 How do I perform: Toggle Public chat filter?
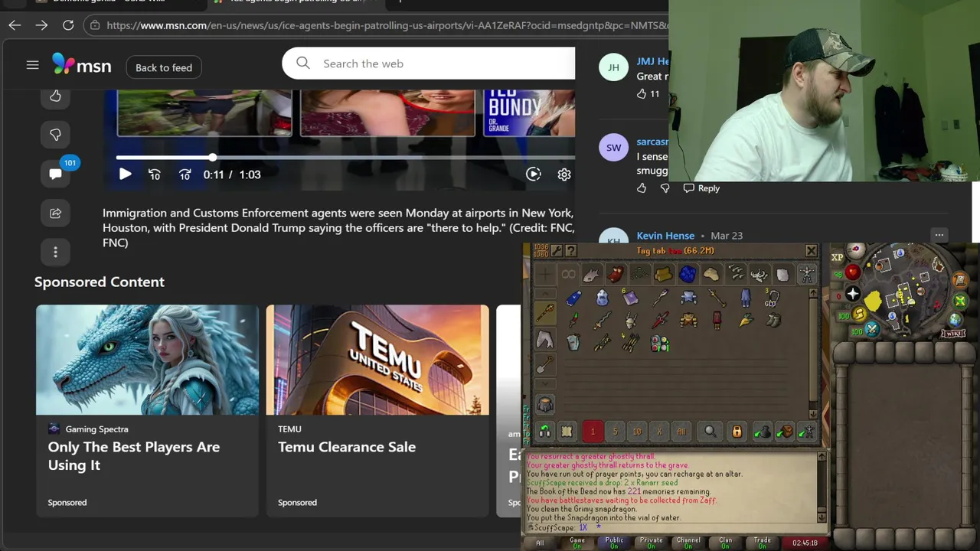point(614,543)
